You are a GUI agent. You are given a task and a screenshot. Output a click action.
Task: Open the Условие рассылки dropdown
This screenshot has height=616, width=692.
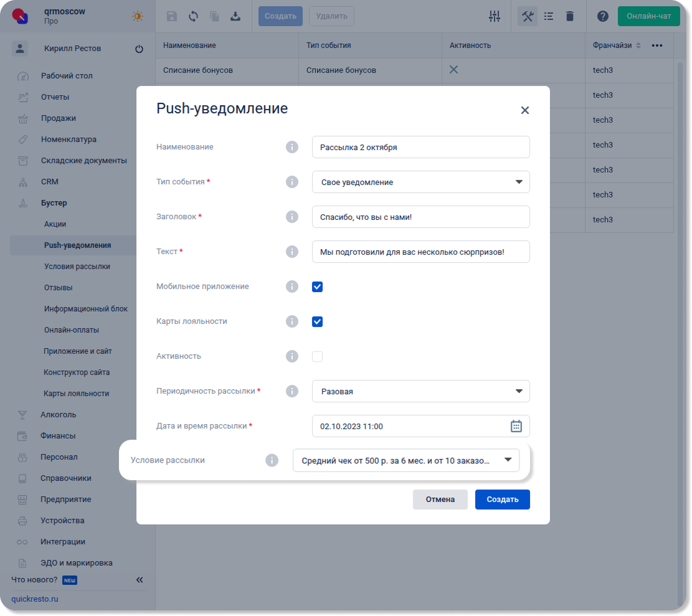point(405,460)
